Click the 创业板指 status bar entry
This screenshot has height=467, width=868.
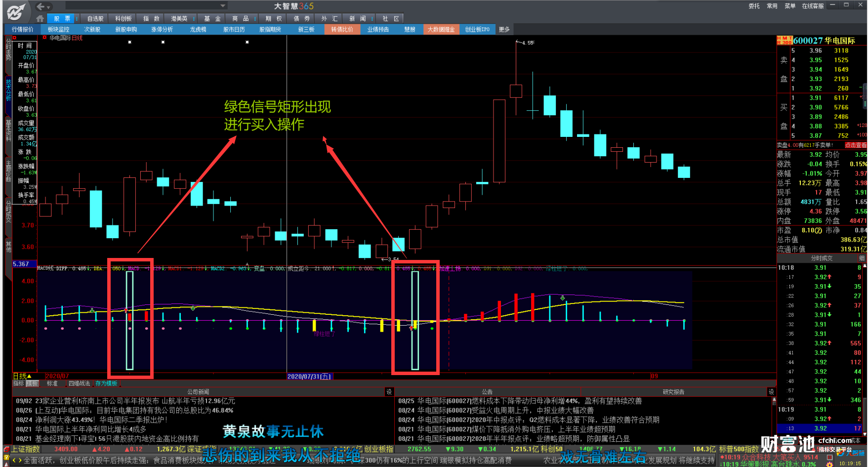pos(379,449)
